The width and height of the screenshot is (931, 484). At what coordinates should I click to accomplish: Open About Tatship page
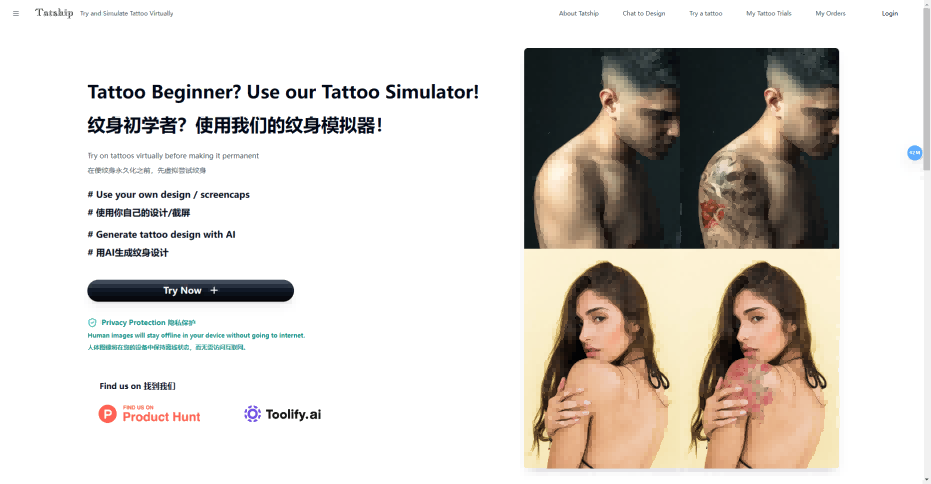click(578, 13)
